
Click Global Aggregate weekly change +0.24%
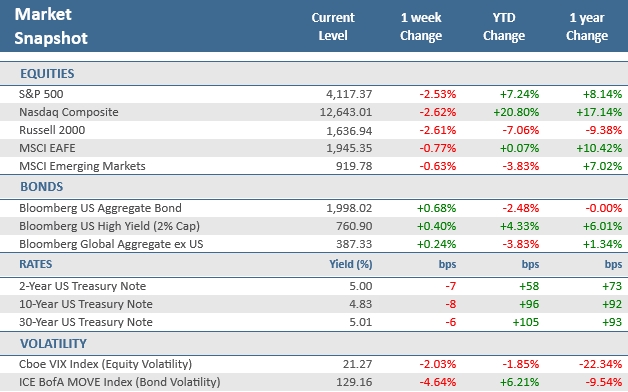(x=437, y=244)
